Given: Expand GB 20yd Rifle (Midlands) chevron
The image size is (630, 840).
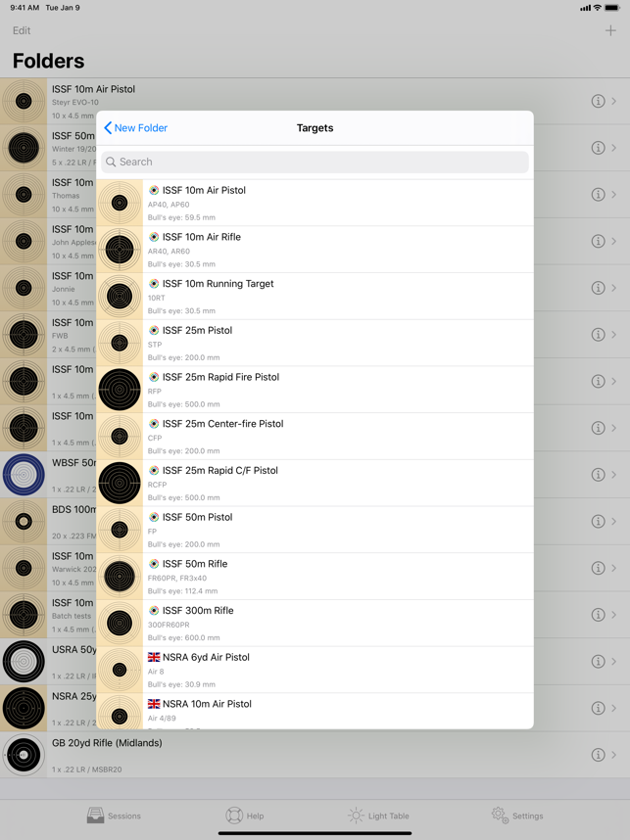Looking at the screenshot, I should click(x=614, y=754).
